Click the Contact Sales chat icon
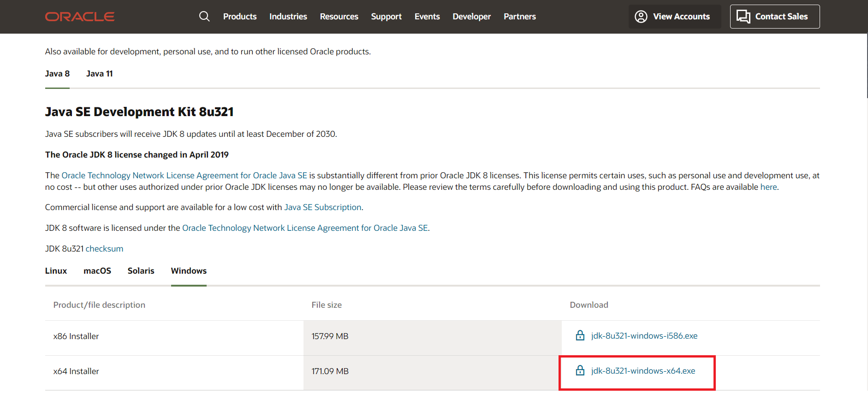 (x=743, y=17)
